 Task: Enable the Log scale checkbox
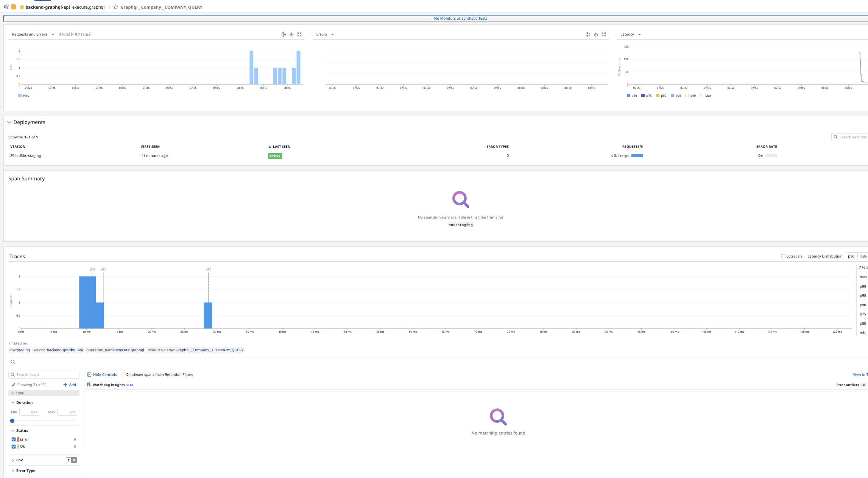[783, 256]
